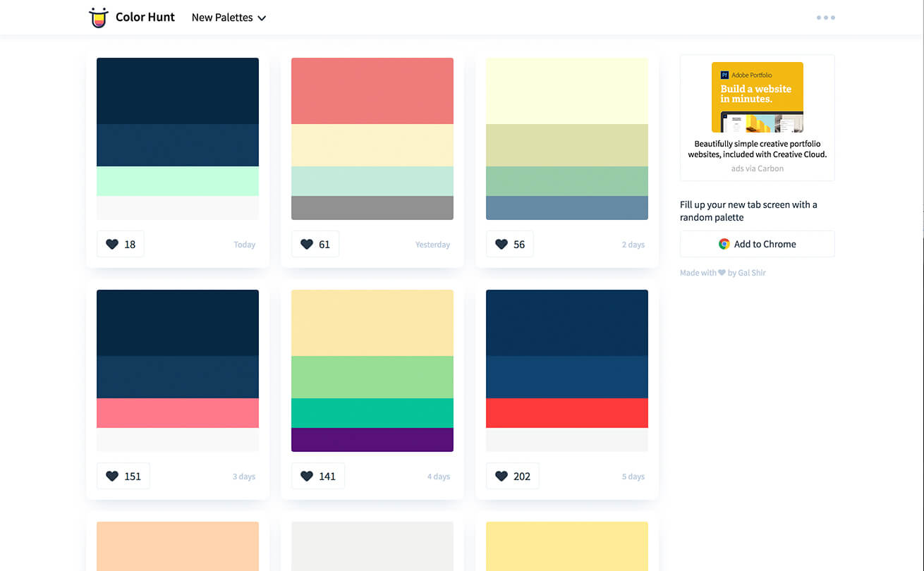Select the darkest navy swatch in Today's palette
This screenshot has height=571, width=924.
pyautogui.click(x=178, y=91)
